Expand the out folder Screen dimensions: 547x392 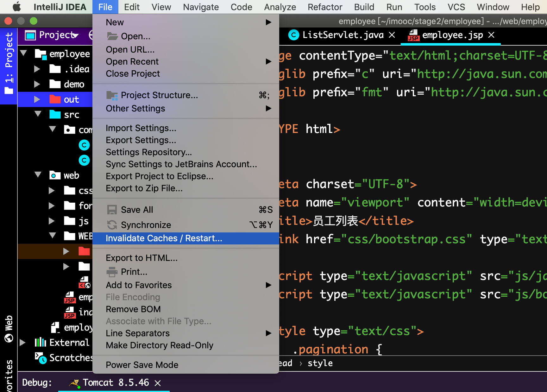37,99
